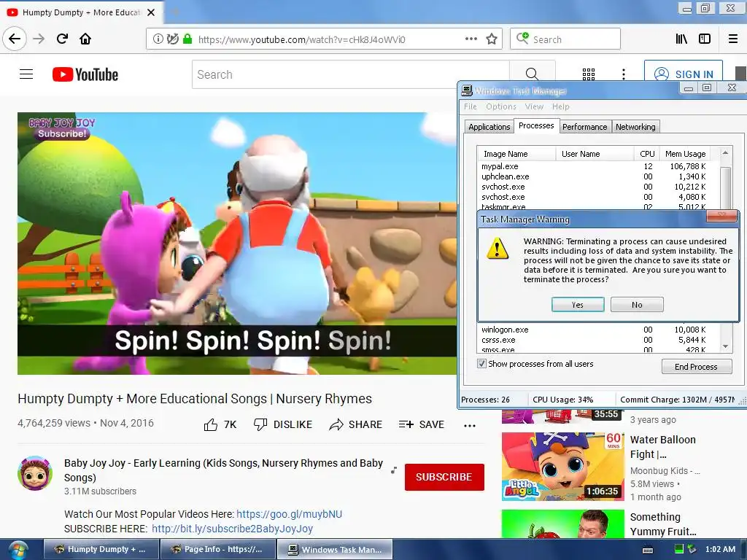Toggle the browser sidebar icon
Screen dimensions: 747x560
(705, 39)
